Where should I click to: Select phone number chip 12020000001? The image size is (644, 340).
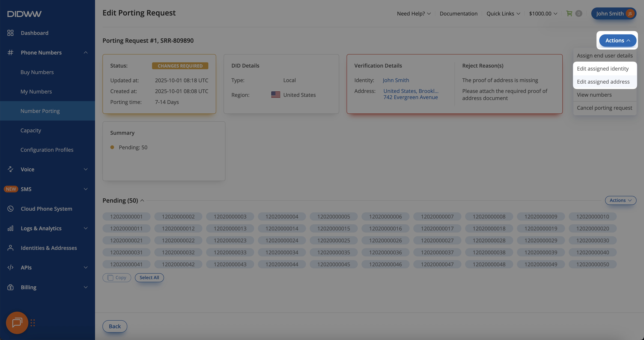pos(126,217)
